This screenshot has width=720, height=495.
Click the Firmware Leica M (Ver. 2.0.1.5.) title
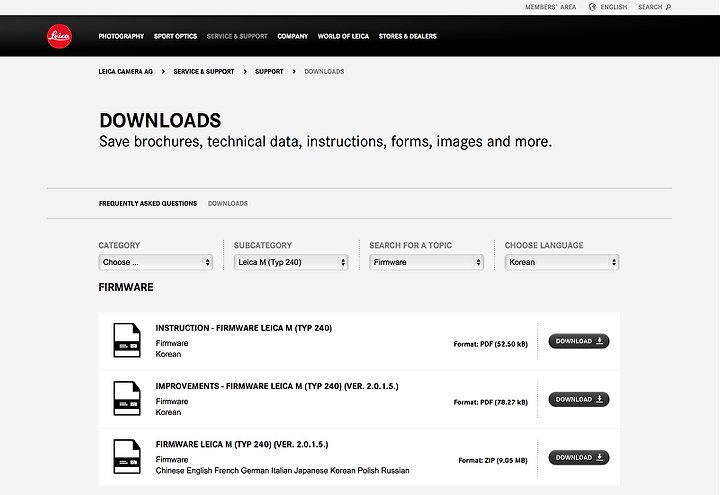(242, 444)
